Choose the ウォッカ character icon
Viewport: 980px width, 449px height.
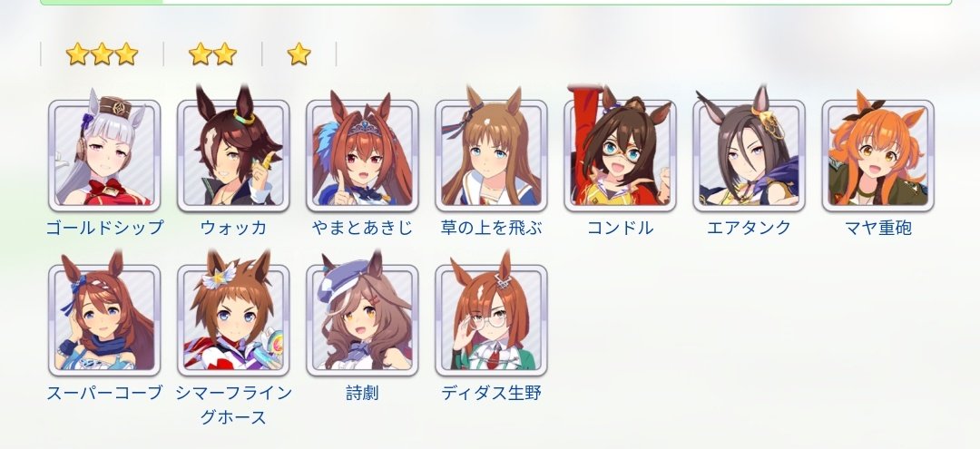233,155
